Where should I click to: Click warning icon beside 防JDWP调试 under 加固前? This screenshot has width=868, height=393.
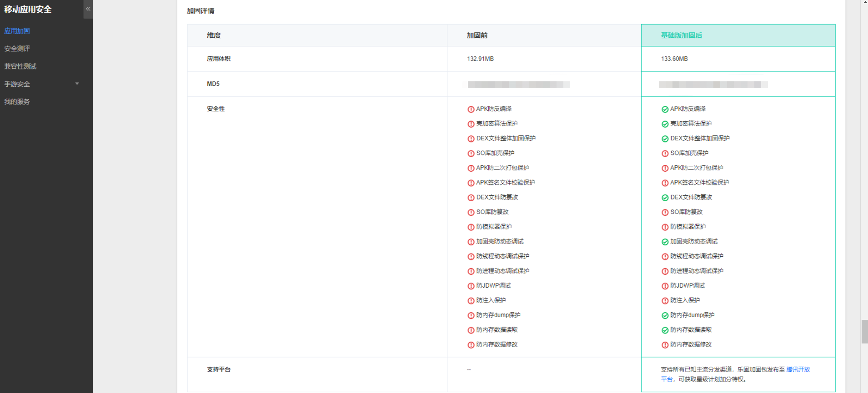click(471, 286)
